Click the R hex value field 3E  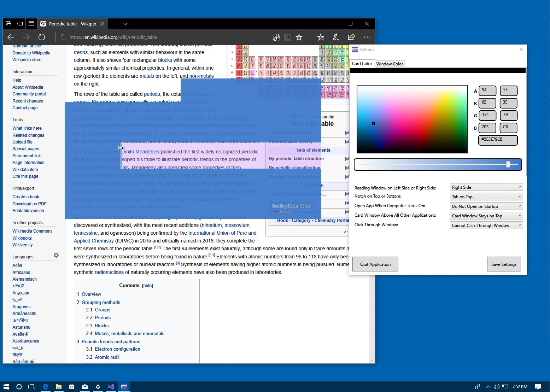tap(509, 103)
